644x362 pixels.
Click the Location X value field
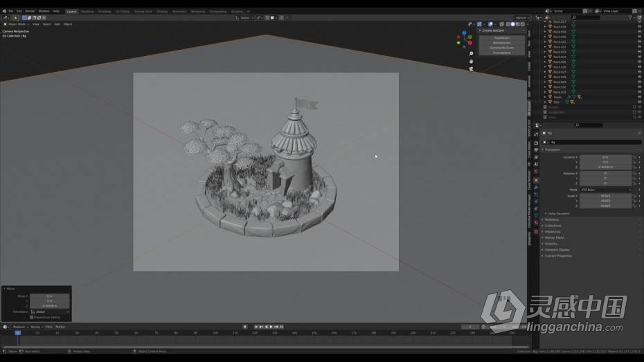[x=605, y=157]
